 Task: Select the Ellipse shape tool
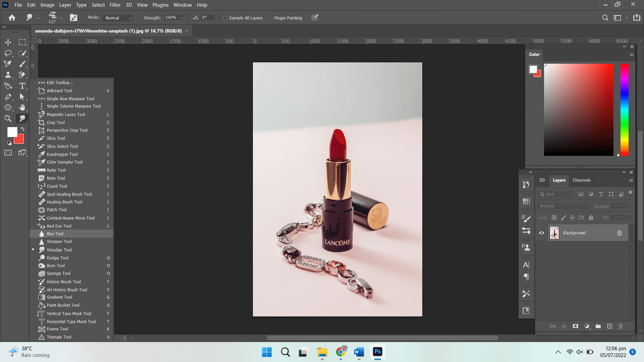[x=8, y=108]
